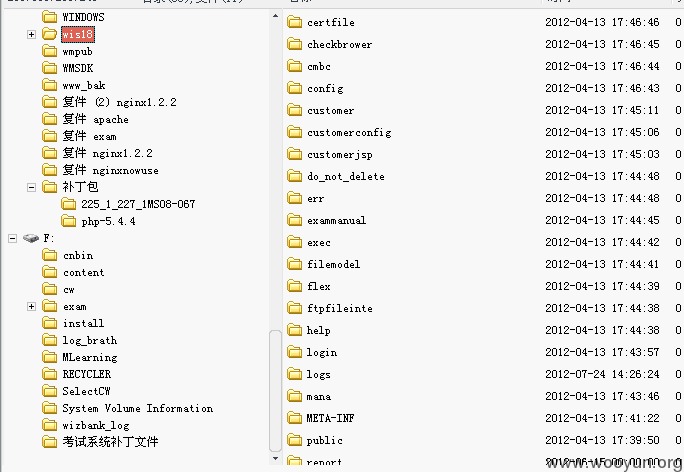The height and width of the screenshot is (472, 684).
Task: Collapse the F: drive node
Action: (x=13, y=238)
